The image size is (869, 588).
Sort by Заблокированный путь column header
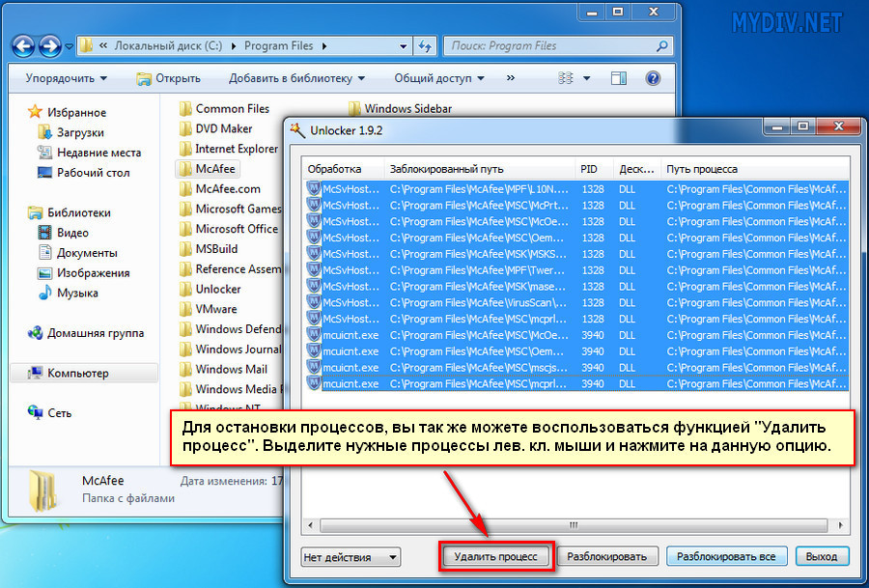tap(479, 169)
